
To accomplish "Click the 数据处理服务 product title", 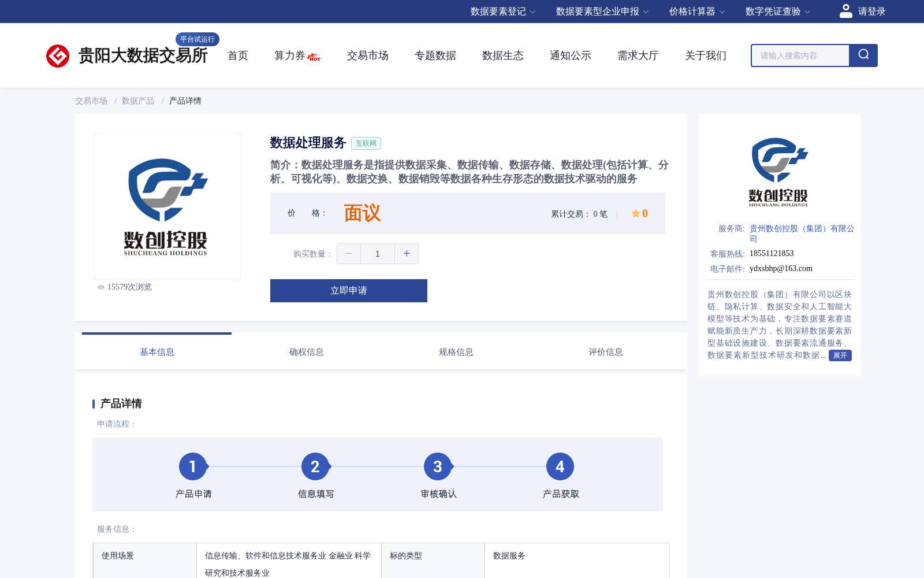I will coord(308,143).
